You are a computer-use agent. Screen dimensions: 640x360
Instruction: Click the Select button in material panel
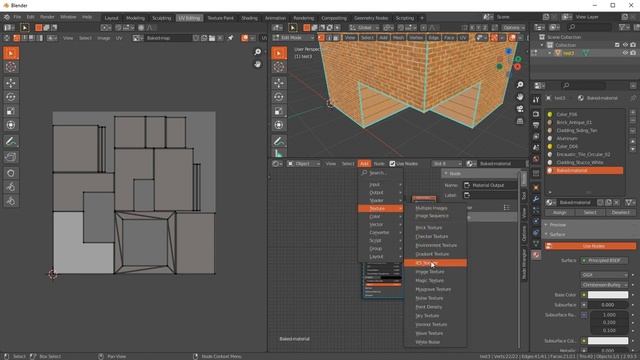coord(590,213)
